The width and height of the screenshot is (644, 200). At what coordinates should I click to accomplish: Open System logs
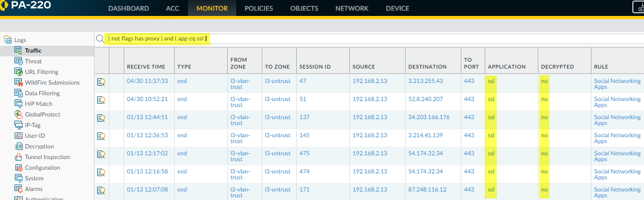(x=34, y=178)
